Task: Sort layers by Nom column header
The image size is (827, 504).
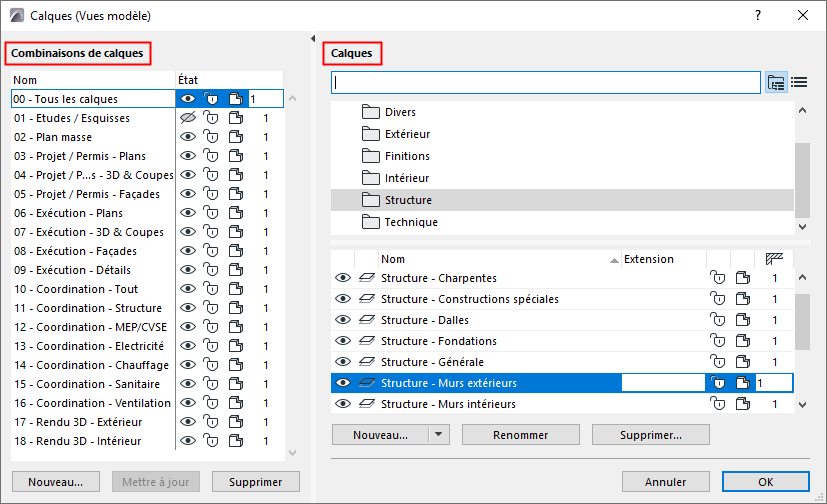Action: click(497, 259)
